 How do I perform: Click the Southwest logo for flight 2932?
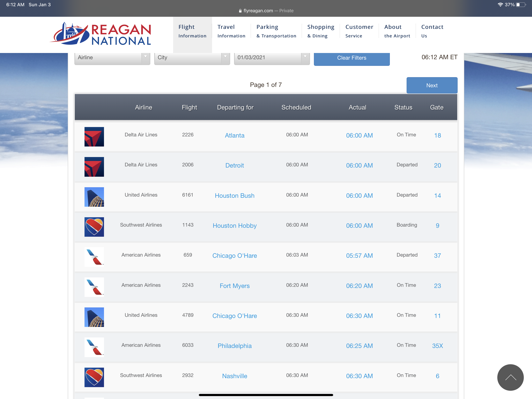point(94,377)
